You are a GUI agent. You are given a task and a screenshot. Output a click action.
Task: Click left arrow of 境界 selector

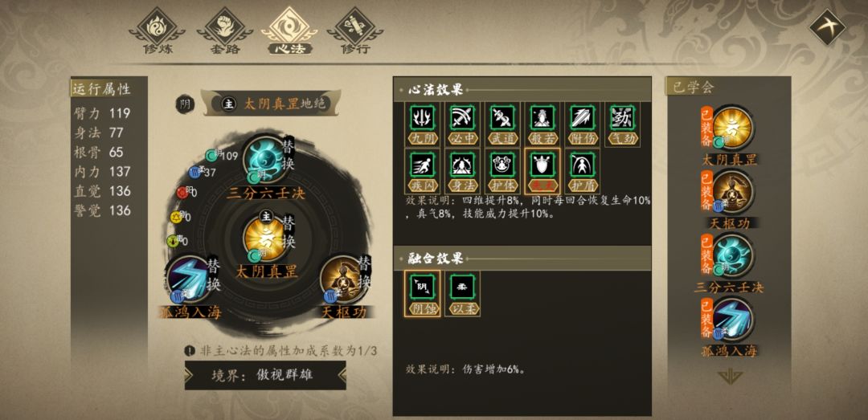tap(190, 374)
